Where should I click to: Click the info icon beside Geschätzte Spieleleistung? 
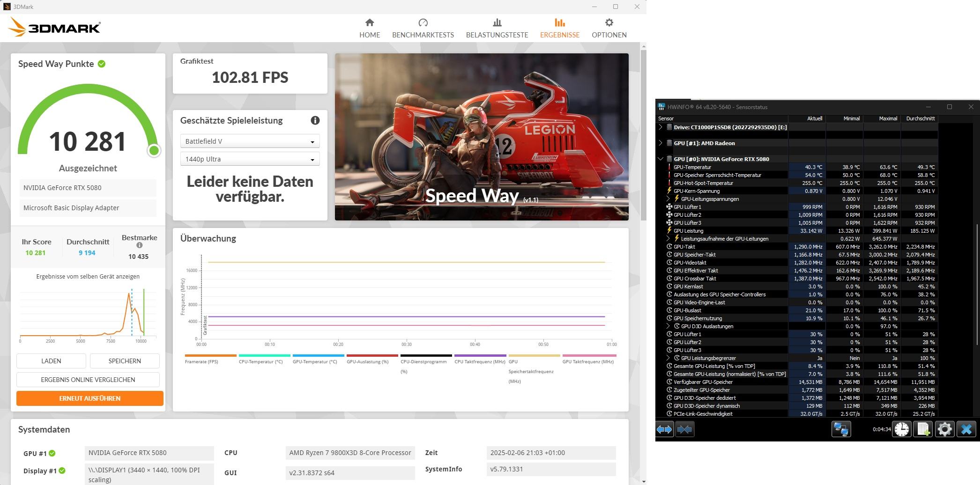click(x=315, y=120)
